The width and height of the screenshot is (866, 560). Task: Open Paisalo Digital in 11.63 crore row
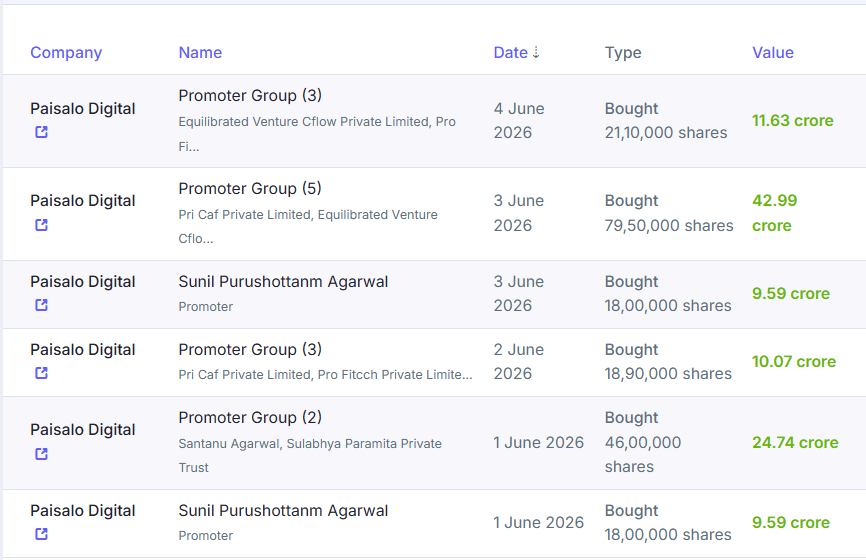tap(83, 109)
